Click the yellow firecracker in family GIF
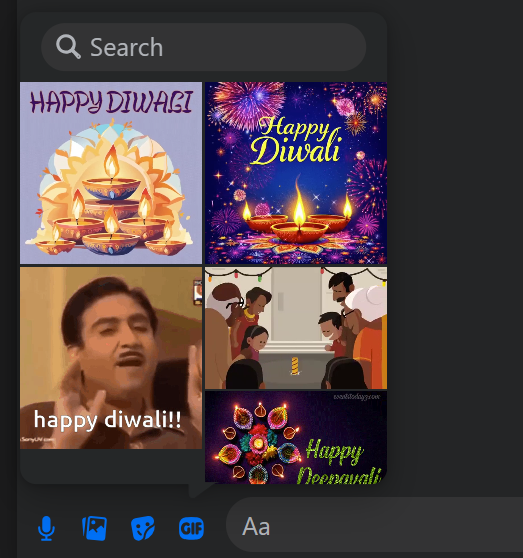The image size is (523, 558). (295, 366)
